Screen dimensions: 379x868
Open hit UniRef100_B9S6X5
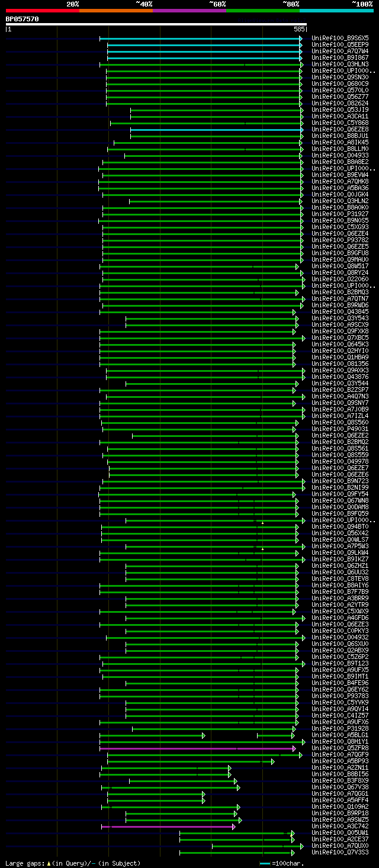tap(340, 38)
